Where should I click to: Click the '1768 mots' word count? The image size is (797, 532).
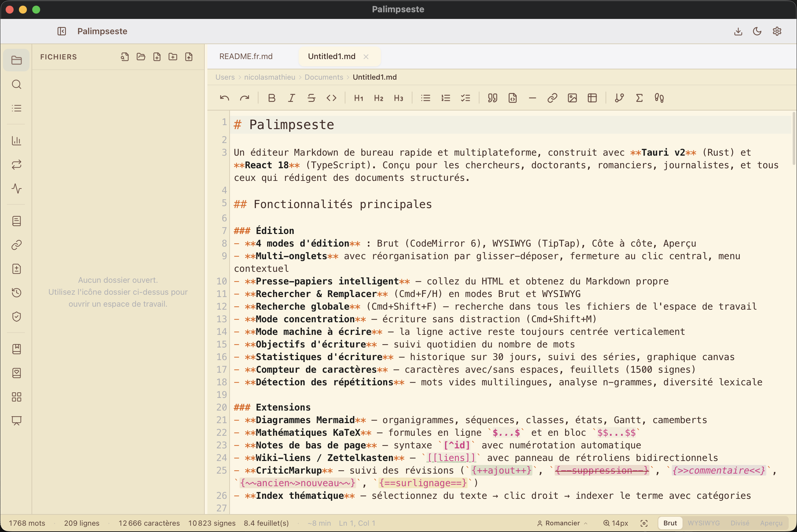click(27, 523)
